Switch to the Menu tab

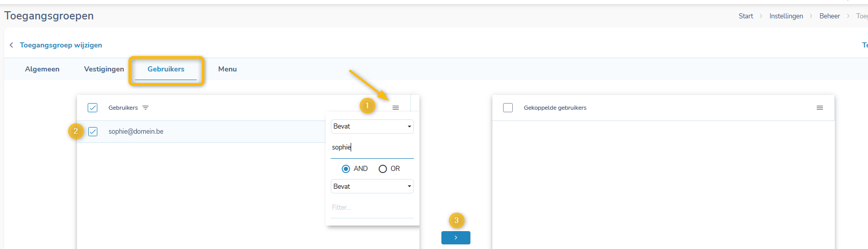tap(227, 69)
